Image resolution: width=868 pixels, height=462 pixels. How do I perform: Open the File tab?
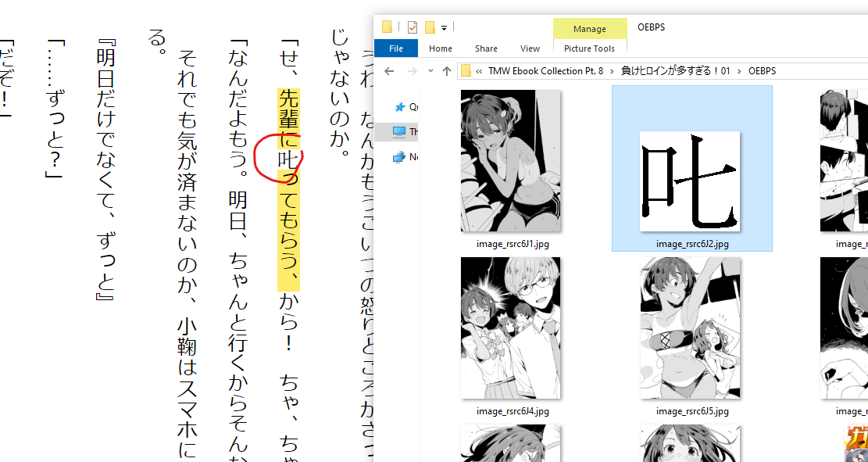[396, 48]
